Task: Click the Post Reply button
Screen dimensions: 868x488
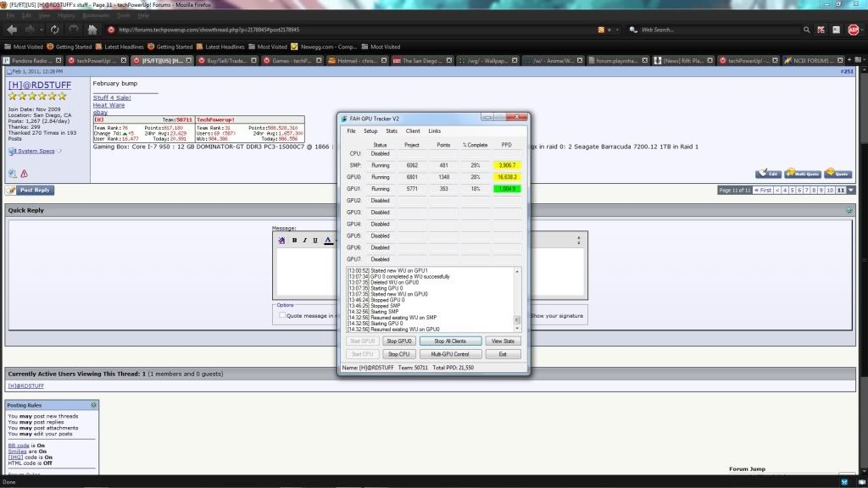Action: point(30,191)
